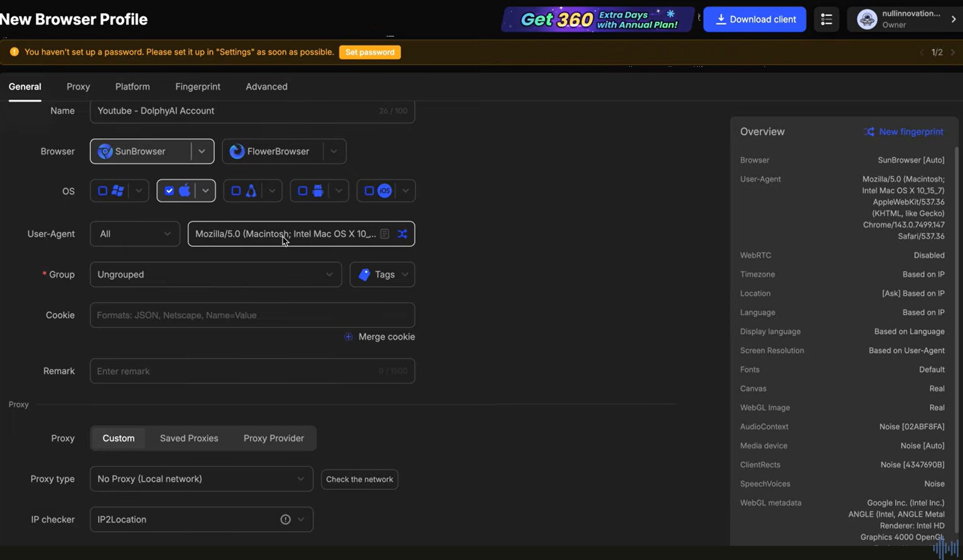Click the WebRTC Disabled value in Overview
This screenshot has width=963, height=560.
929,255
